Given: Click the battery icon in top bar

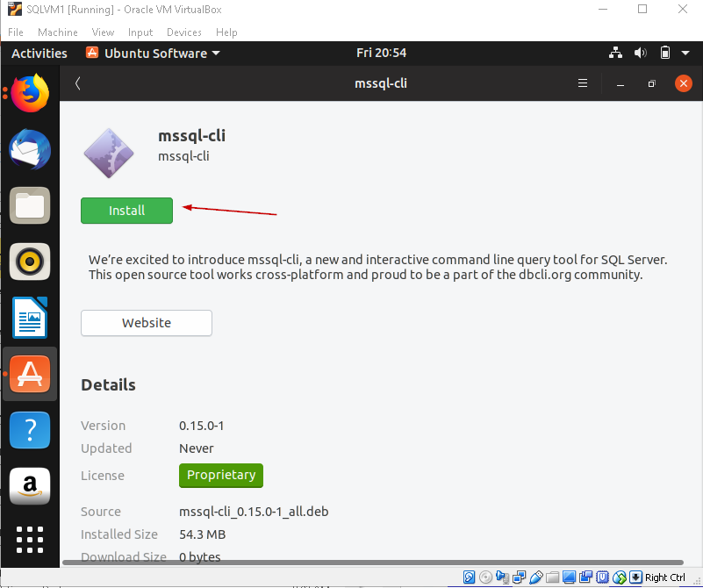Looking at the screenshot, I should (665, 53).
